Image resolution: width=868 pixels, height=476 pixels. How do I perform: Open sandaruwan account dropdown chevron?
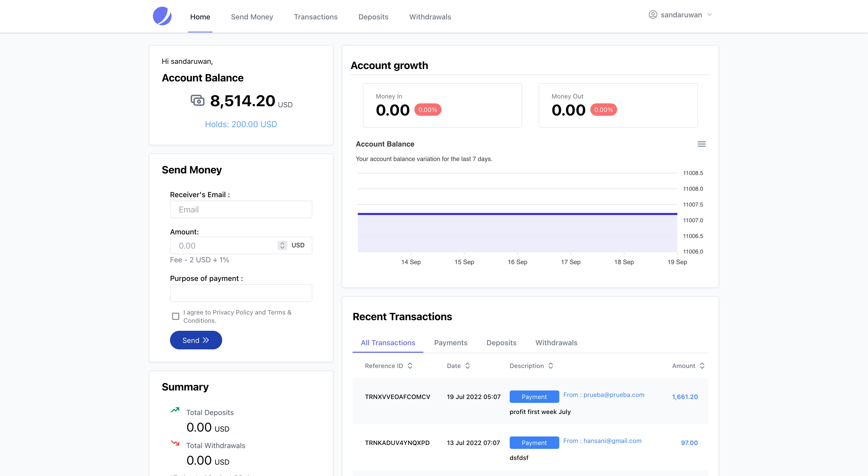click(709, 15)
